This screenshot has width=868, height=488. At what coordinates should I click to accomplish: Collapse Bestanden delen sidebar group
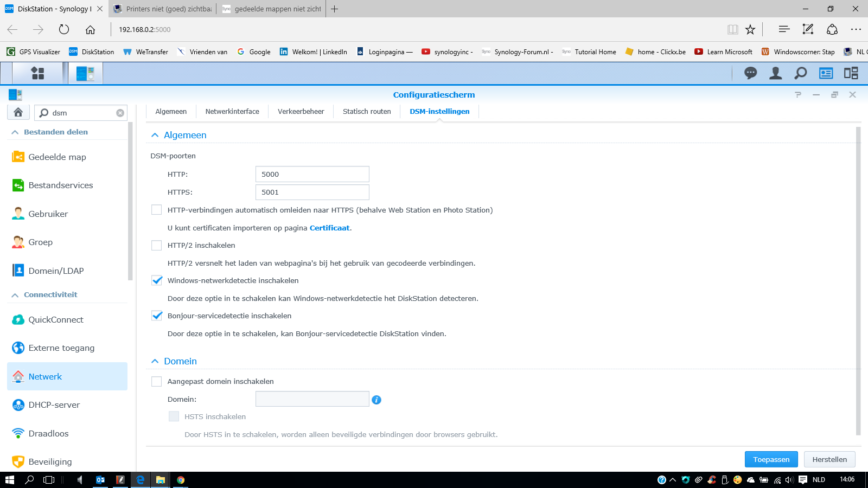[x=15, y=132]
